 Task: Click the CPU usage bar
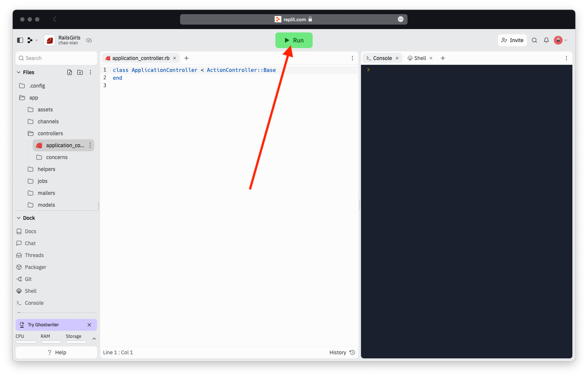(x=26, y=342)
